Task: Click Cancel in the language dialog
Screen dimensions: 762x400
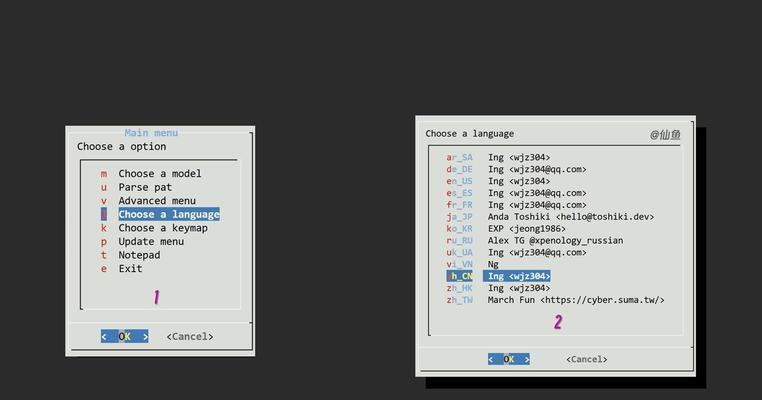Action: pos(587,359)
